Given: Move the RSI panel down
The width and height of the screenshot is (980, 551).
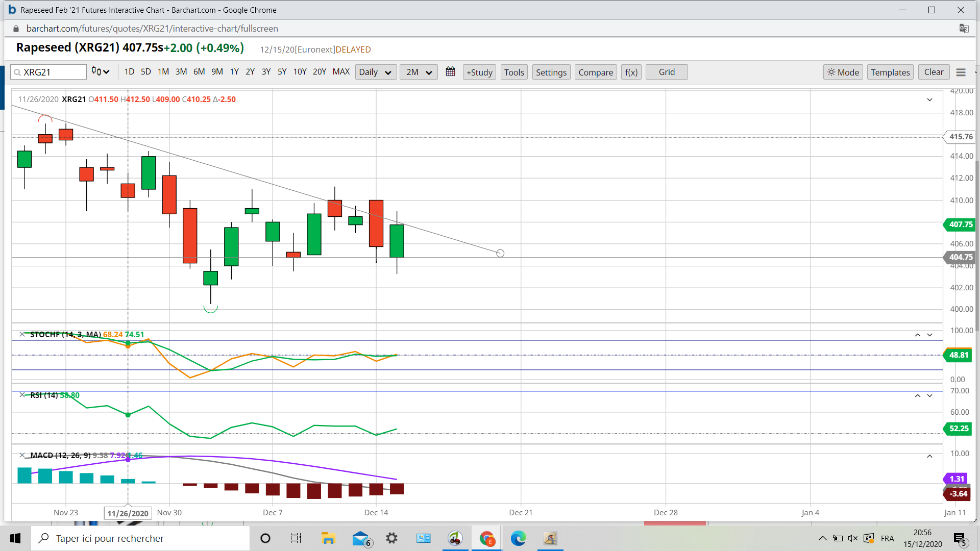Looking at the screenshot, I should point(929,396).
